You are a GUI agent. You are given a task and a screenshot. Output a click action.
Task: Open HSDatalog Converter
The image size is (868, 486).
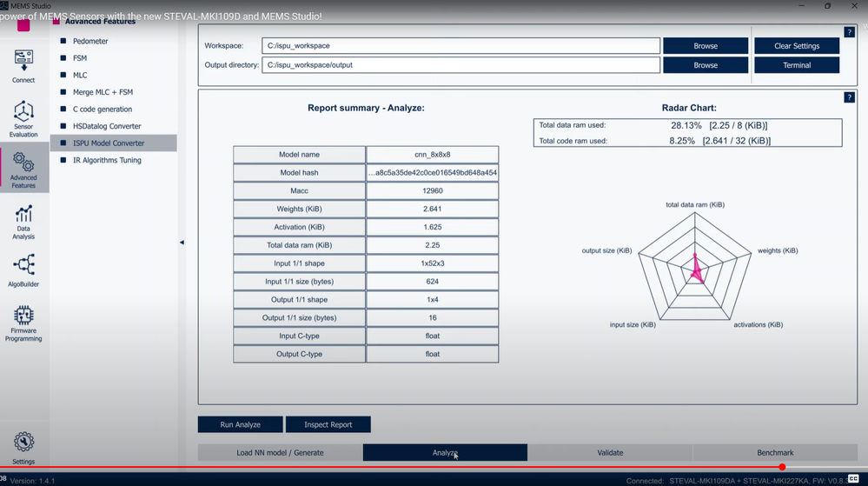[107, 126]
